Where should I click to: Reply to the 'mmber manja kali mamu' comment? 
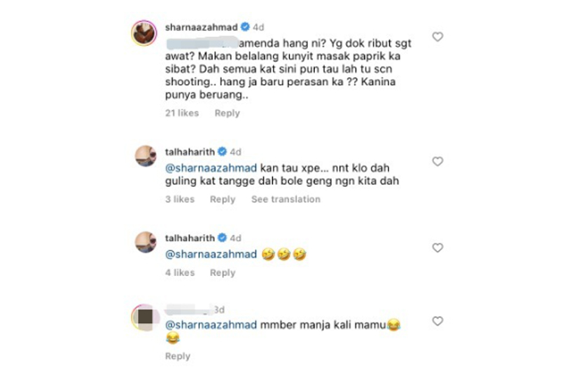[x=178, y=356]
